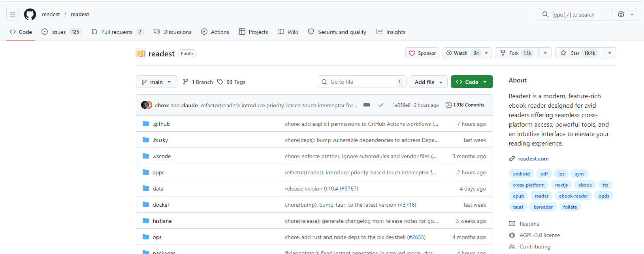
Task: Open the Pull requests tab
Action: pyautogui.click(x=117, y=32)
